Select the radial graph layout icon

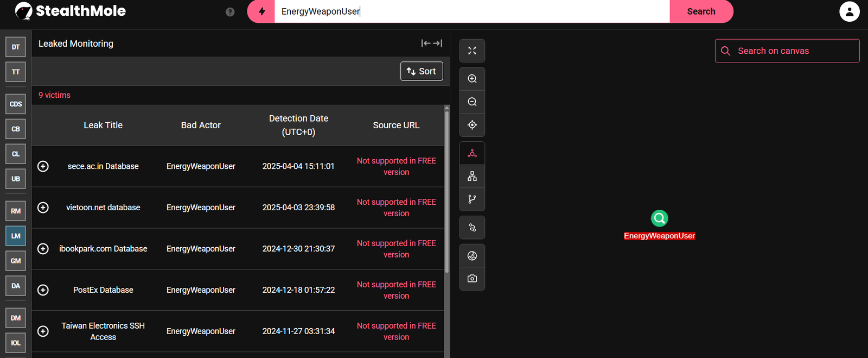click(472, 153)
